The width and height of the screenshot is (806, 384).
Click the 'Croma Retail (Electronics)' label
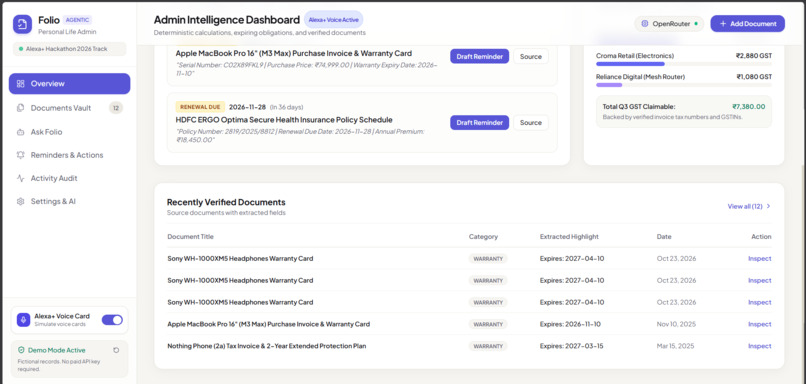point(635,56)
